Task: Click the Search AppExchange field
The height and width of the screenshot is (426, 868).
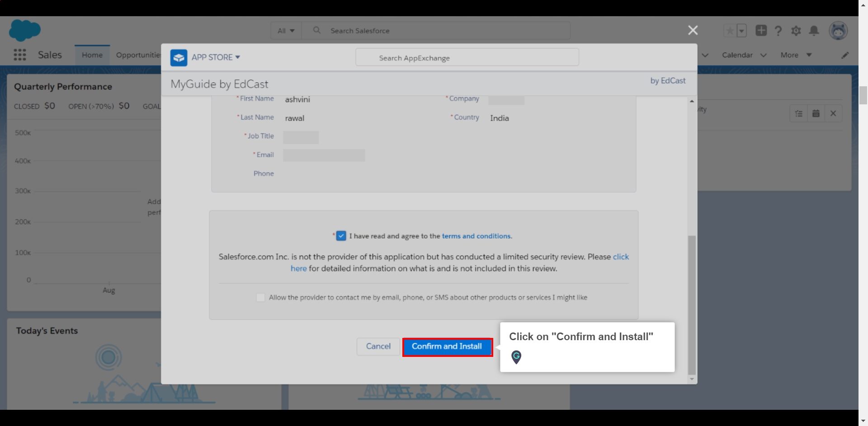Action: 467,57
